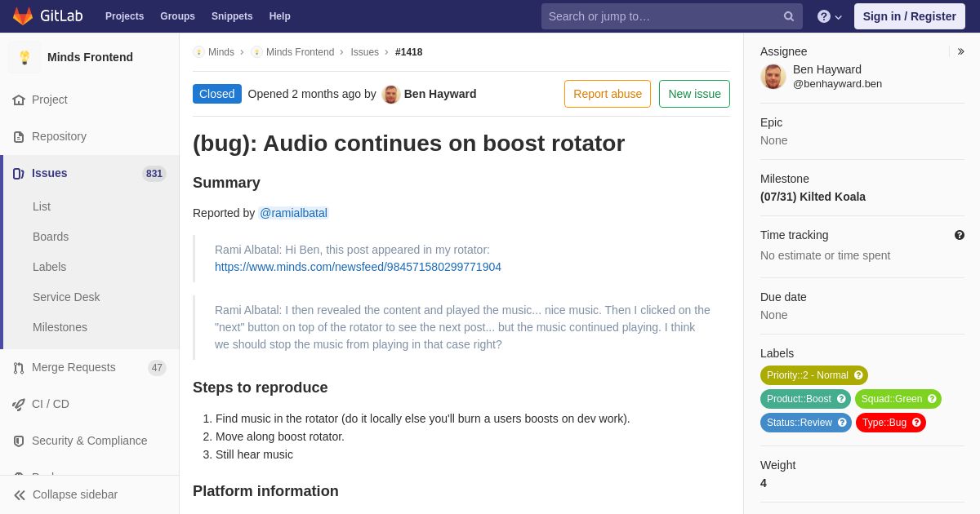Click the collapse sidebar double-chevron icon
This screenshot has height=514, width=980.
tap(20, 495)
